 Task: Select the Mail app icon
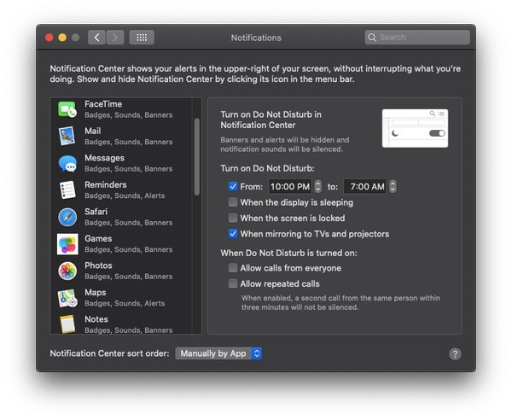68,136
